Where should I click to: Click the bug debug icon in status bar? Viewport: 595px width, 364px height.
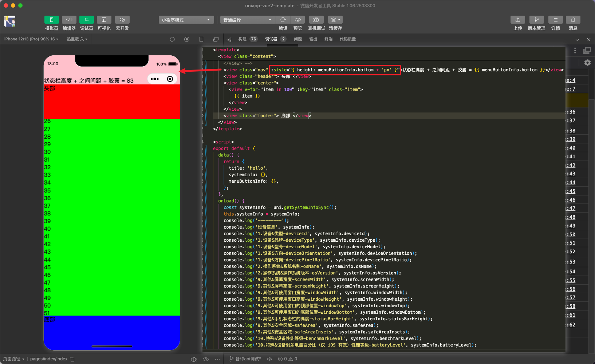[x=193, y=359]
